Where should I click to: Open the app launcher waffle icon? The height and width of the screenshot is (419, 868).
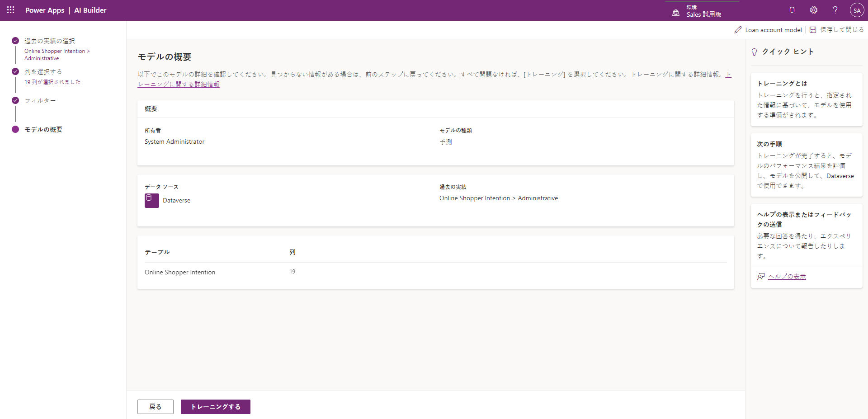point(11,10)
